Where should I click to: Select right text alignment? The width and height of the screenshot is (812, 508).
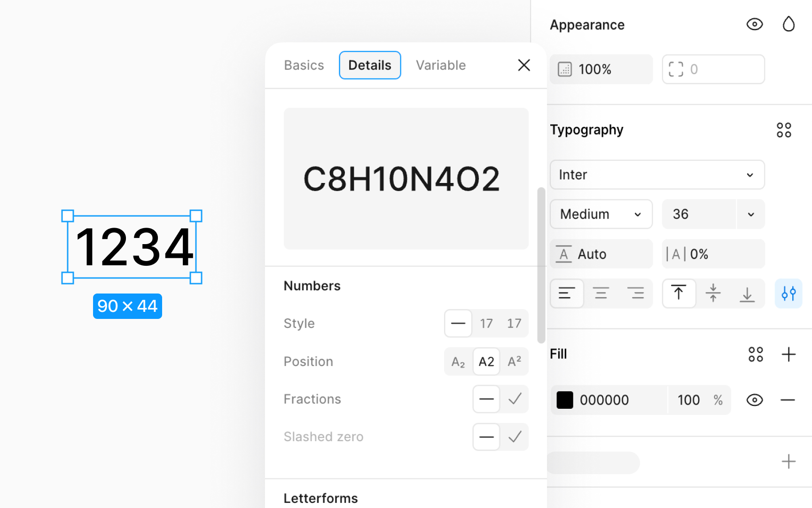tap(636, 293)
